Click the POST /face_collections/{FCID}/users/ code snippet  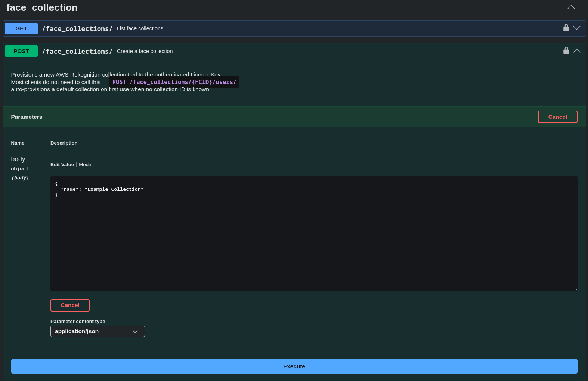click(x=174, y=82)
